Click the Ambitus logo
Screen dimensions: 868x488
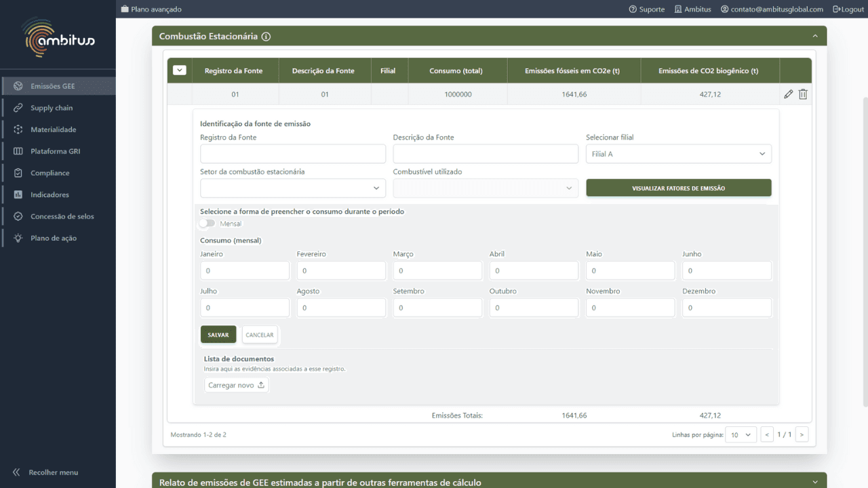point(58,37)
